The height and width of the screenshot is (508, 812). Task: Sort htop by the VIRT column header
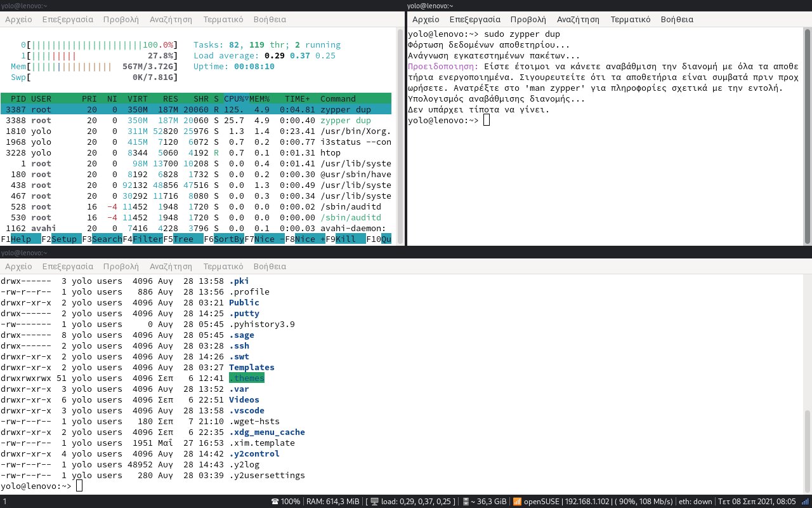138,98
